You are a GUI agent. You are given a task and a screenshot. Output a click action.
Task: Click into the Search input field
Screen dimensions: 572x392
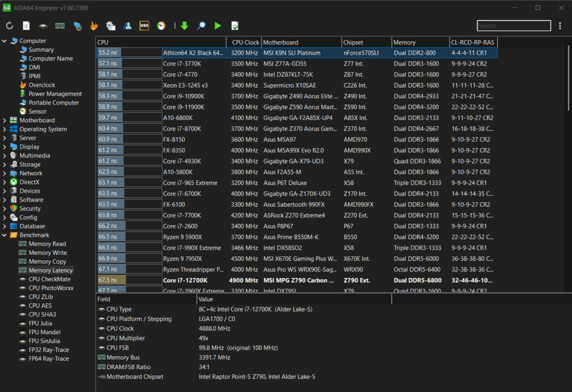pos(513,26)
